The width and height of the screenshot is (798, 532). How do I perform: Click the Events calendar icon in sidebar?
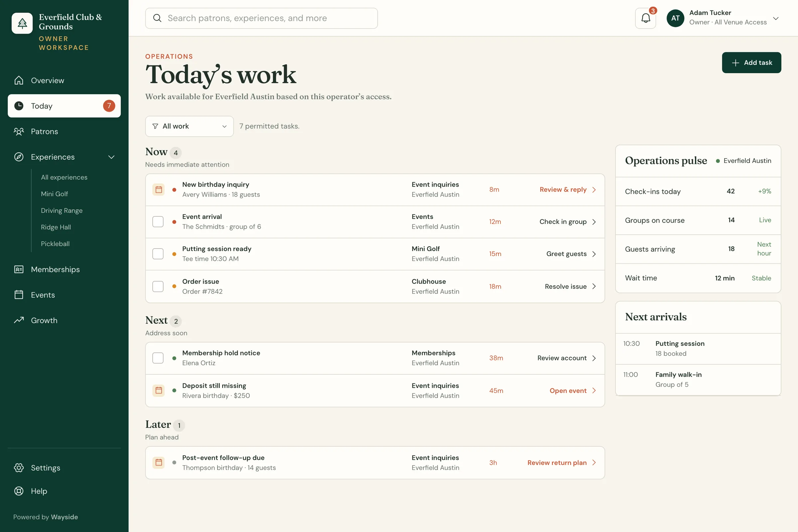[19, 295]
